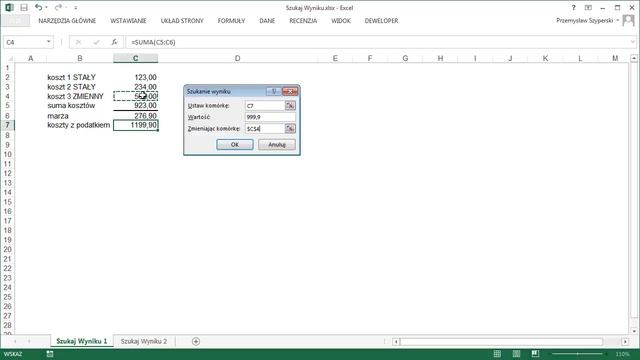Select column C header
The width and height of the screenshot is (640, 360).
(136, 58)
